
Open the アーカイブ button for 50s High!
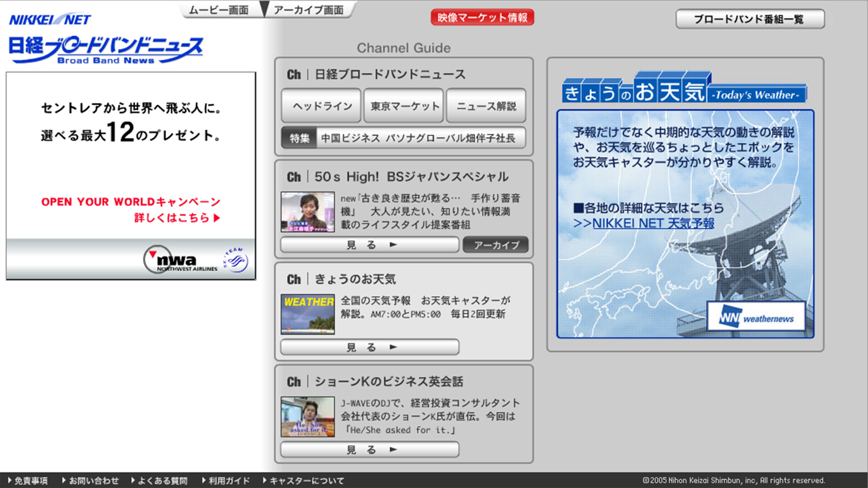point(496,245)
